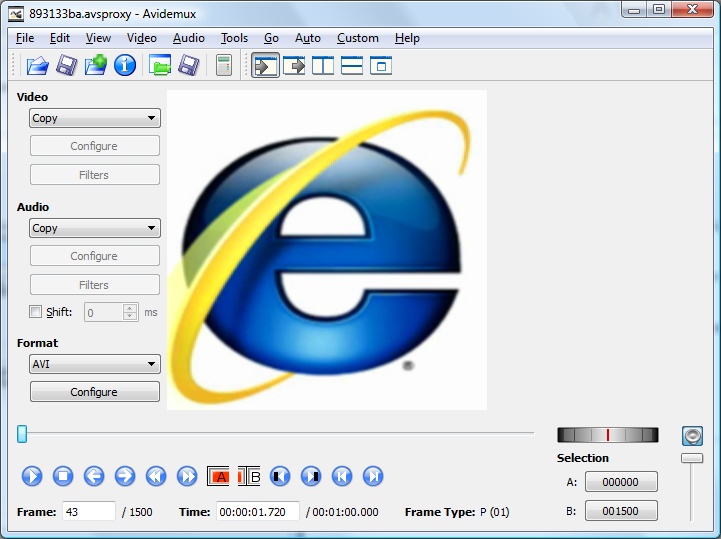The width and height of the screenshot is (721, 539).
Task: Go to previous frame with left arrow
Action: [x=94, y=476]
